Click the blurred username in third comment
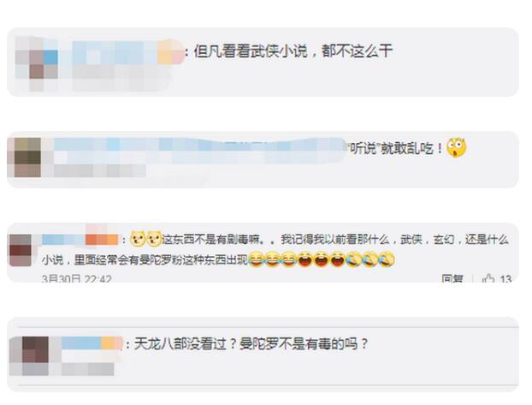Viewport: 532px width, 405px height. pos(80,239)
